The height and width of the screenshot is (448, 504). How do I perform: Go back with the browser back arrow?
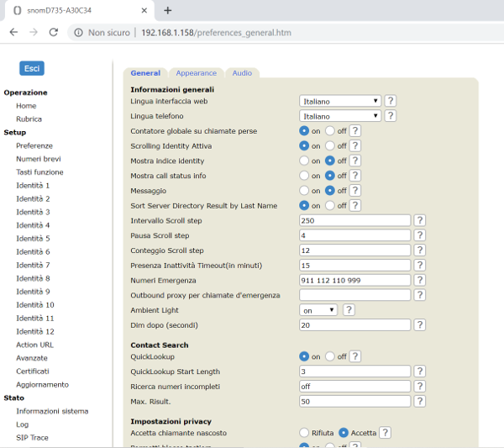pos(13,32)
